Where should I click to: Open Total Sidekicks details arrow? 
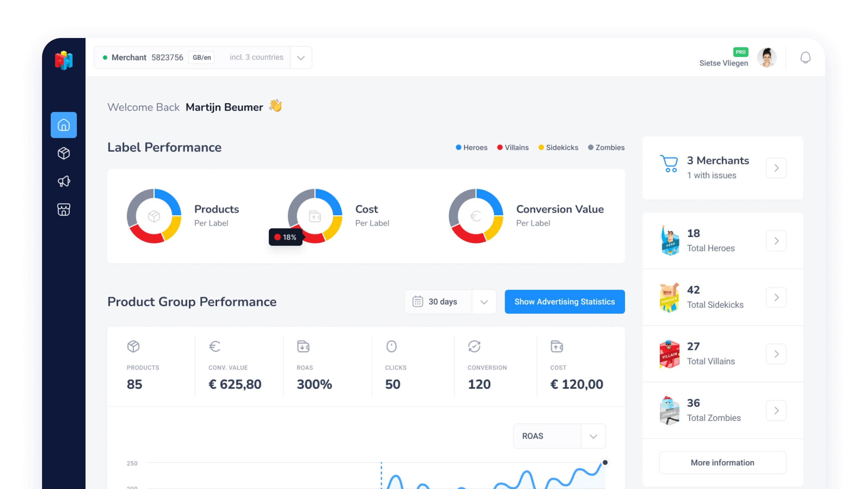(x=776, y=298)
